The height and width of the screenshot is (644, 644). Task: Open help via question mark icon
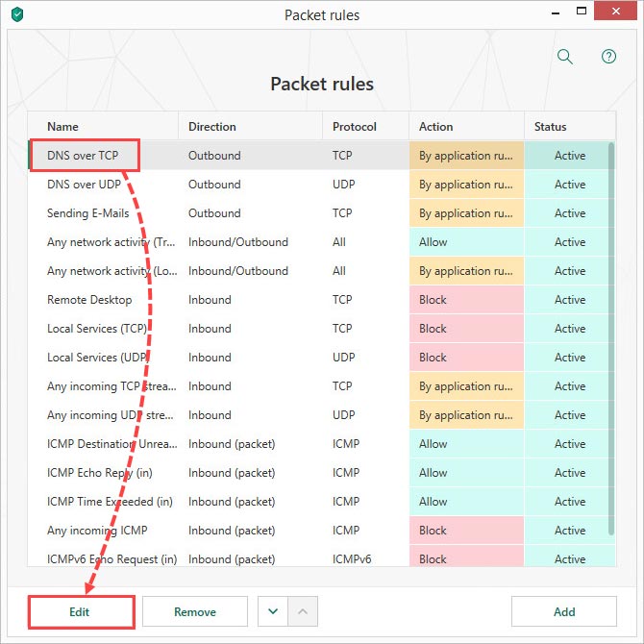[608, 57]
